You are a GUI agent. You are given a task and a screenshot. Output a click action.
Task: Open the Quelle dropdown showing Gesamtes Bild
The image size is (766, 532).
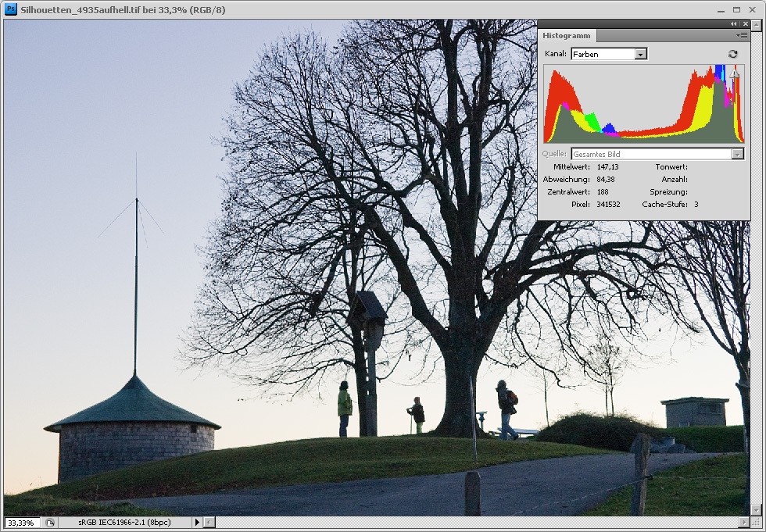(x=736, y=154)
